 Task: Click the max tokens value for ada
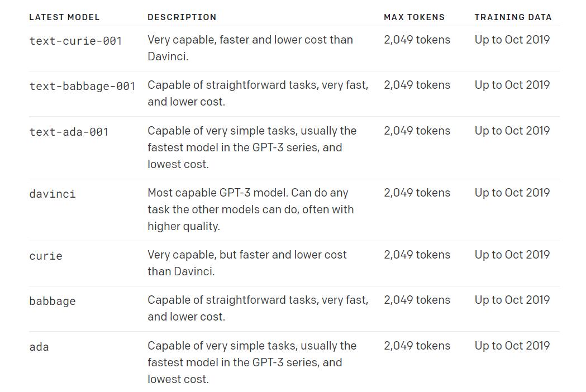pyautogui.click(x=417, y=346)
